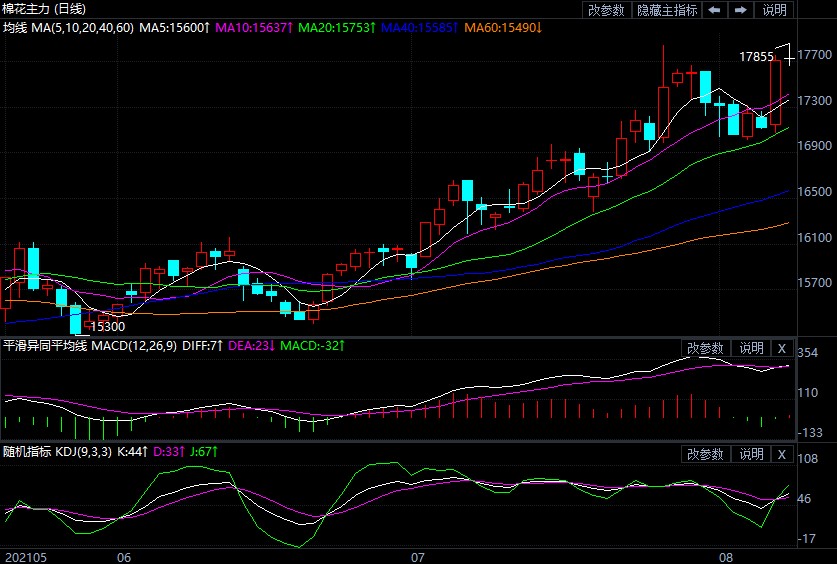Screen dimensions: 837x564
Task: Open 改参数 for the main MA chart
Action: pos(606,10)
